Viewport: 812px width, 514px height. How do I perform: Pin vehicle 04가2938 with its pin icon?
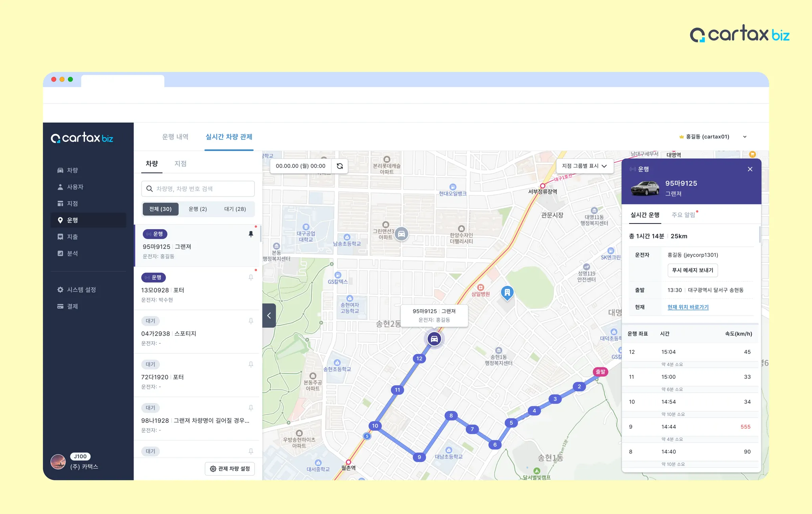[251, 321]
